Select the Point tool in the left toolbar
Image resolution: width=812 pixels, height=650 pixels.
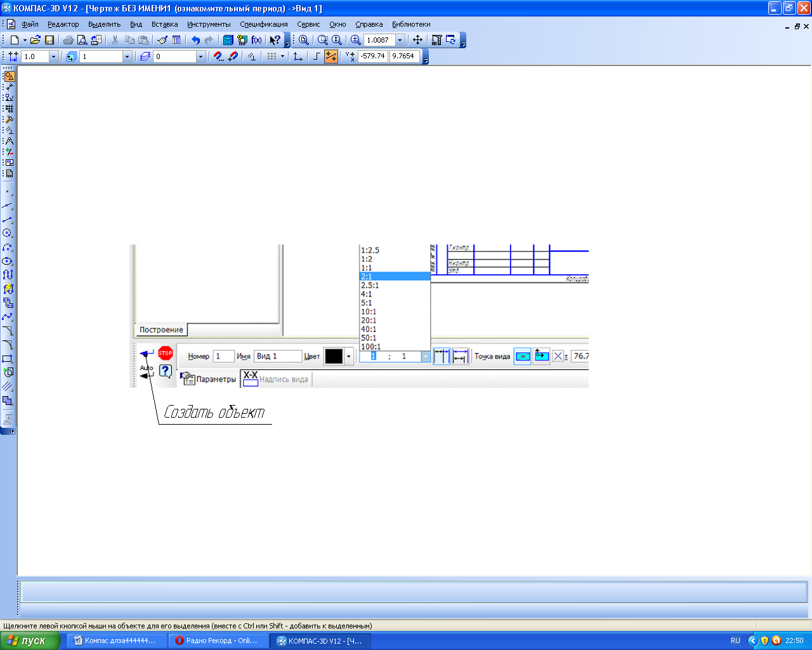pos(8,191)
